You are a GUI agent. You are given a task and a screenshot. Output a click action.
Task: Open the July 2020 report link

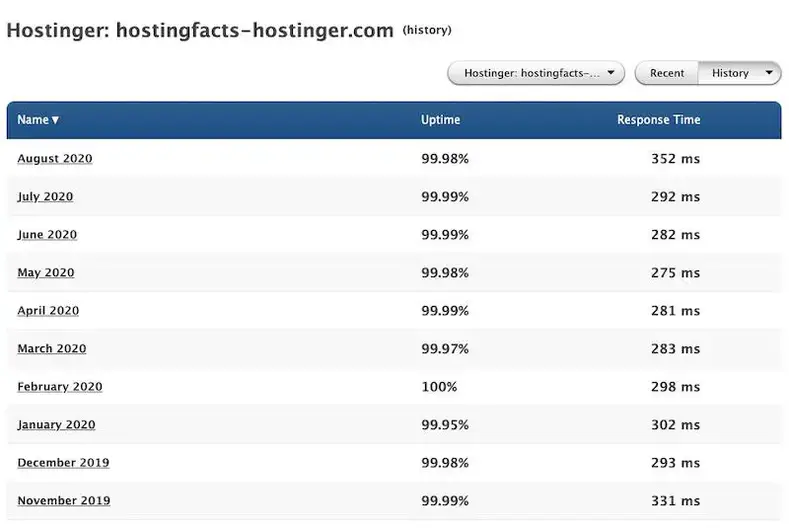[45, 196]
